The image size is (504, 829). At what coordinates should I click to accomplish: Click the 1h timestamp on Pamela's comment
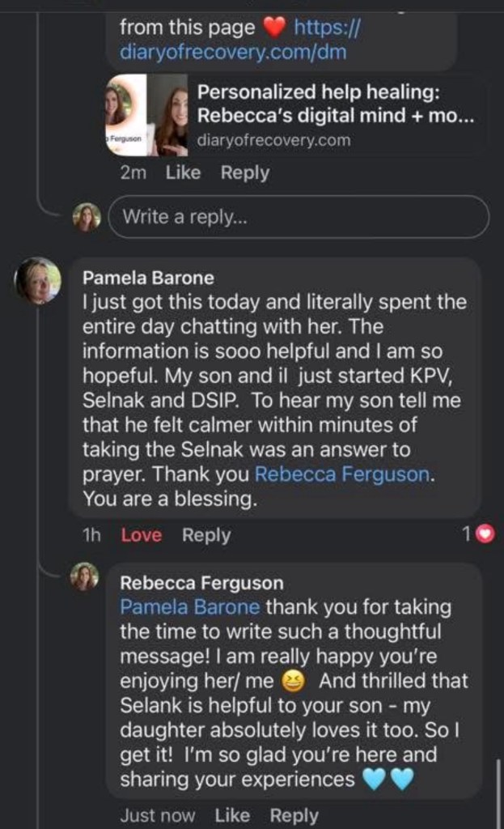point(91,535)
